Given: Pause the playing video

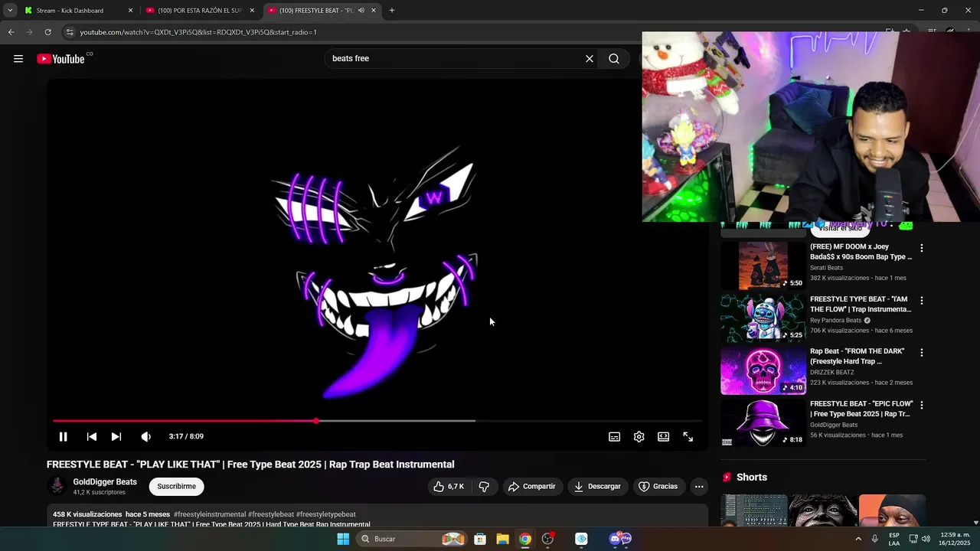Looking at the screenshot, I should pyautogui.click(x=64, y=437).
